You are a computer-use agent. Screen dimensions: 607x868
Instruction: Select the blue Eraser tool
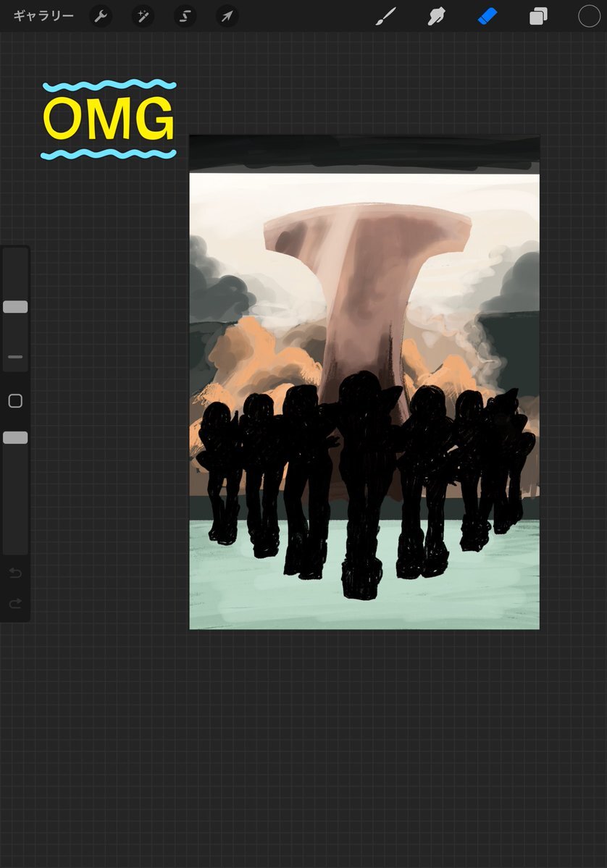pos(487,17)
